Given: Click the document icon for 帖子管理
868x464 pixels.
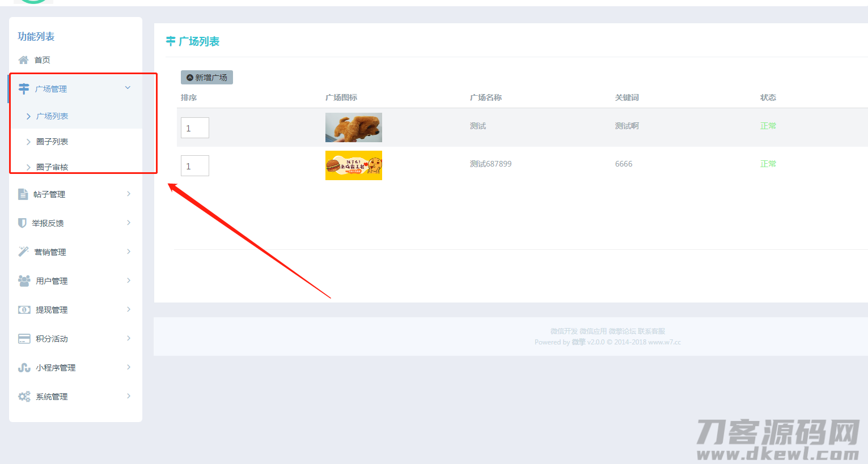Looking at the screenshot, I should click(23, 194).
